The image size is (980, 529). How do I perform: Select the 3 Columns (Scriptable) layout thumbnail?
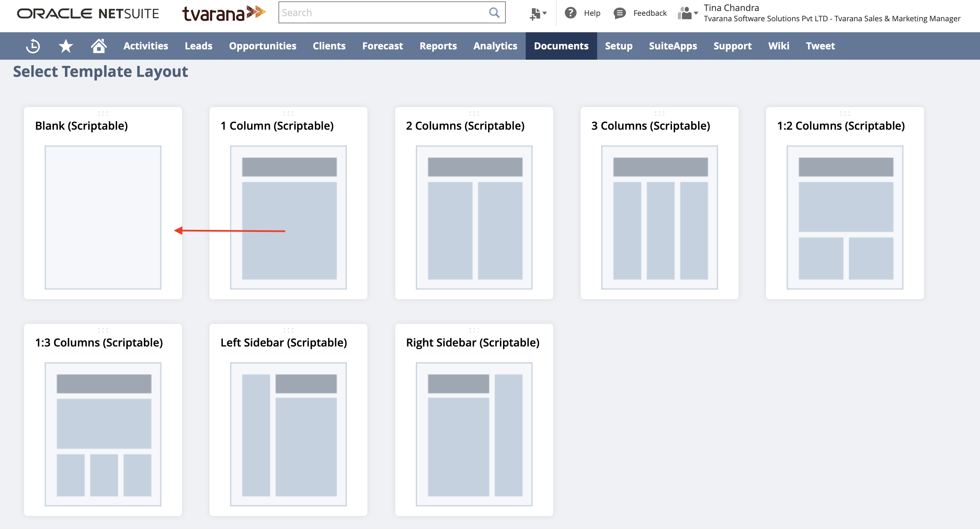coord(659,218)
